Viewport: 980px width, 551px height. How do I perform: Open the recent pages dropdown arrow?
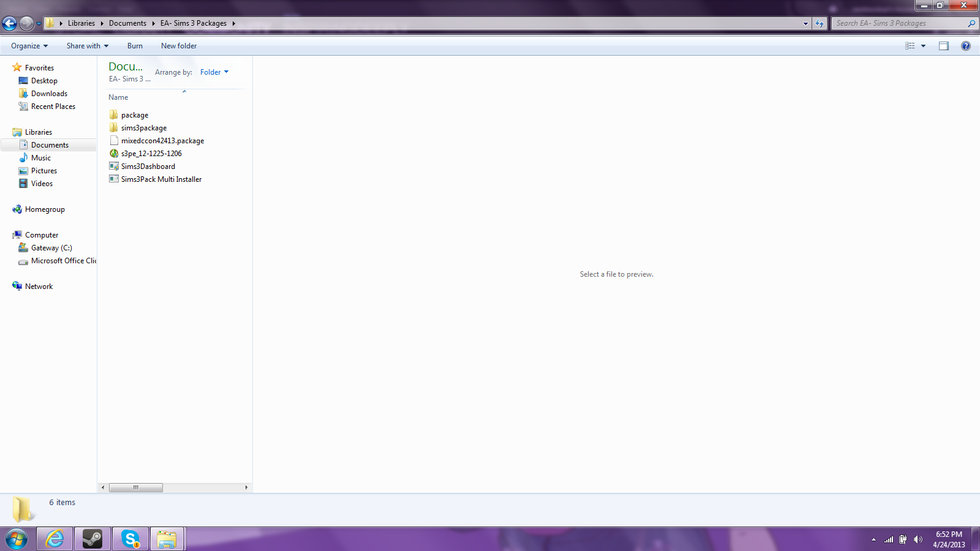click(39, 24)
